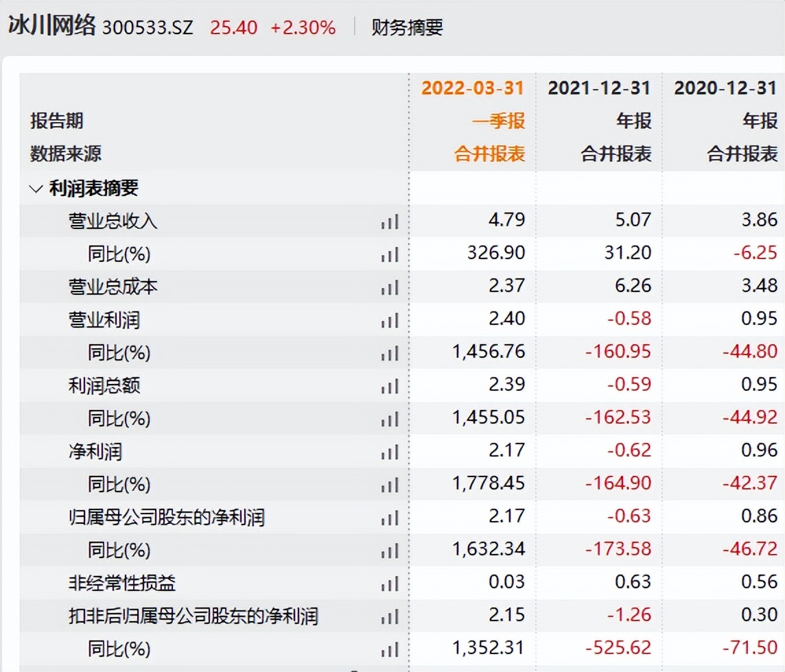Open chart icon for 营业总收入 row

click(x=390, y=221)
